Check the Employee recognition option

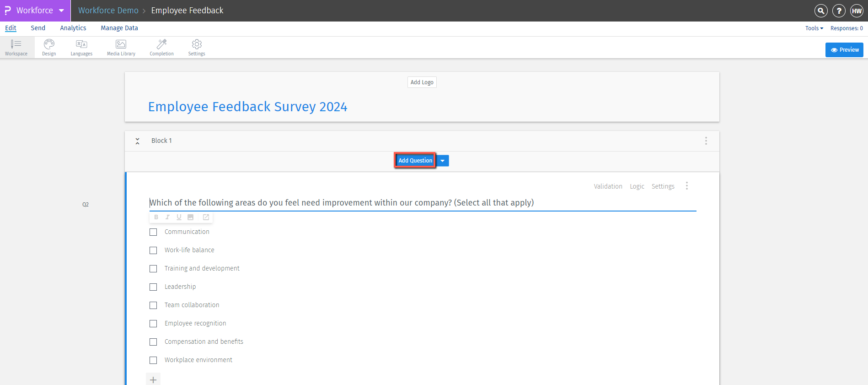pos(153,324)
